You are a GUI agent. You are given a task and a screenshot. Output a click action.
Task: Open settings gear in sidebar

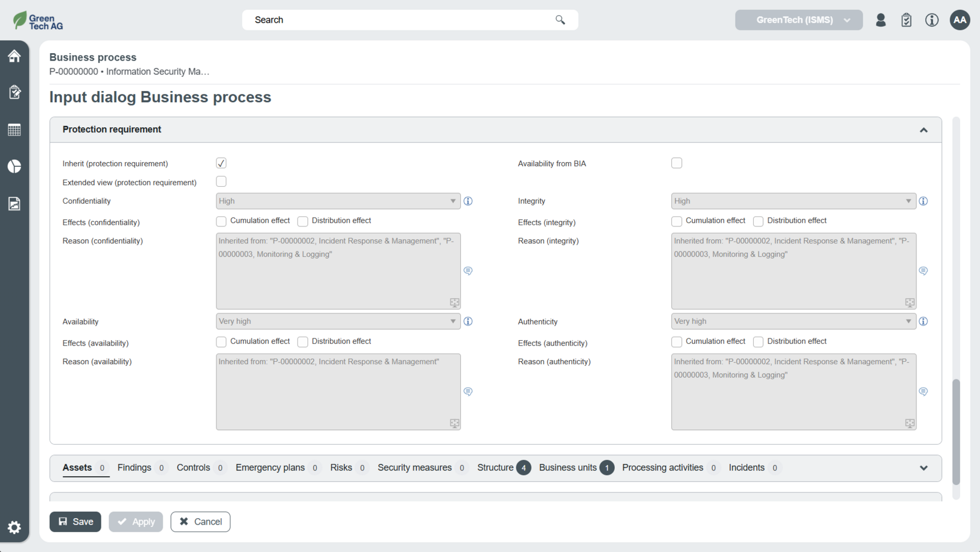pos(15,527)
